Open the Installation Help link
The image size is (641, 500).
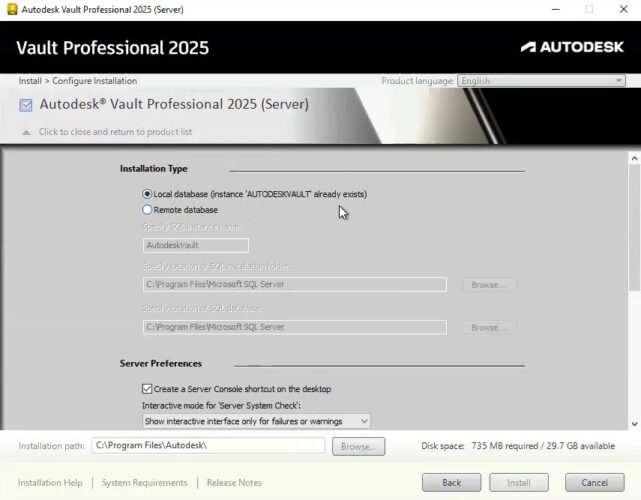(50, 483)
